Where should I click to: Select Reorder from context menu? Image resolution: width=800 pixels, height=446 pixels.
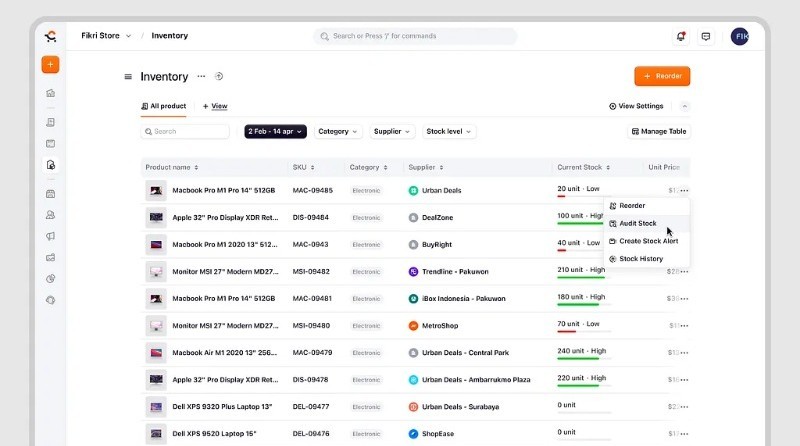(646, 206)
